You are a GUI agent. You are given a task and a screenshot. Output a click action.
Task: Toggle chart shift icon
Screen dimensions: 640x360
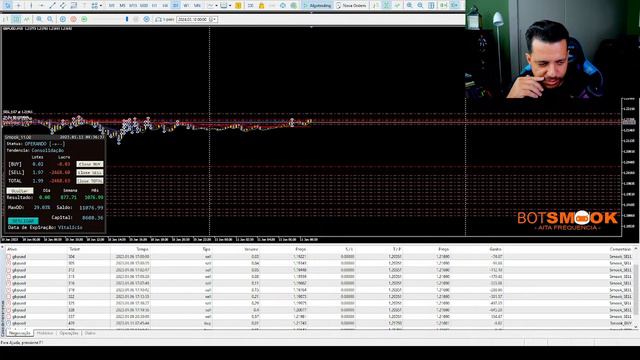coord(455,5)
